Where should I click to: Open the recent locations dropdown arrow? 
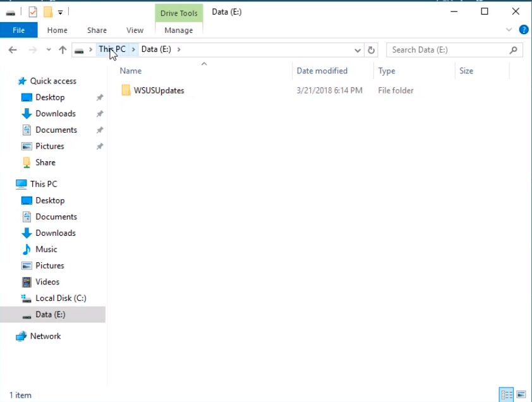[49, 50]
